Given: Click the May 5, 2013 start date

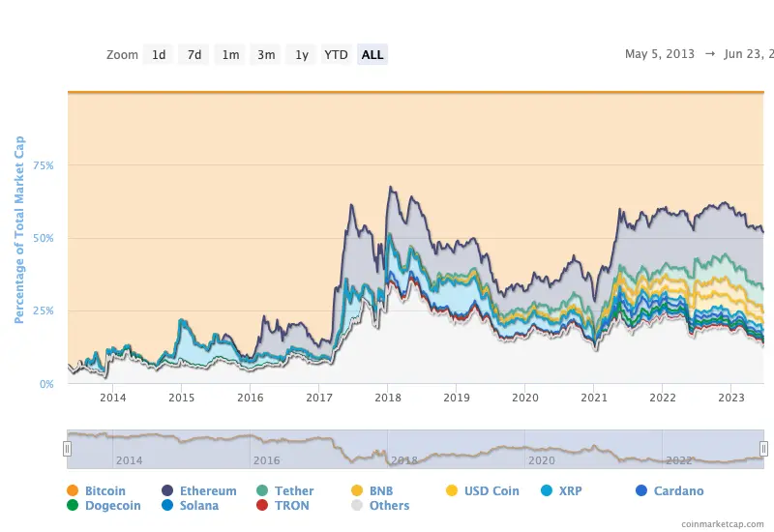Looking at the screenshot, I should tap(660, 54).
